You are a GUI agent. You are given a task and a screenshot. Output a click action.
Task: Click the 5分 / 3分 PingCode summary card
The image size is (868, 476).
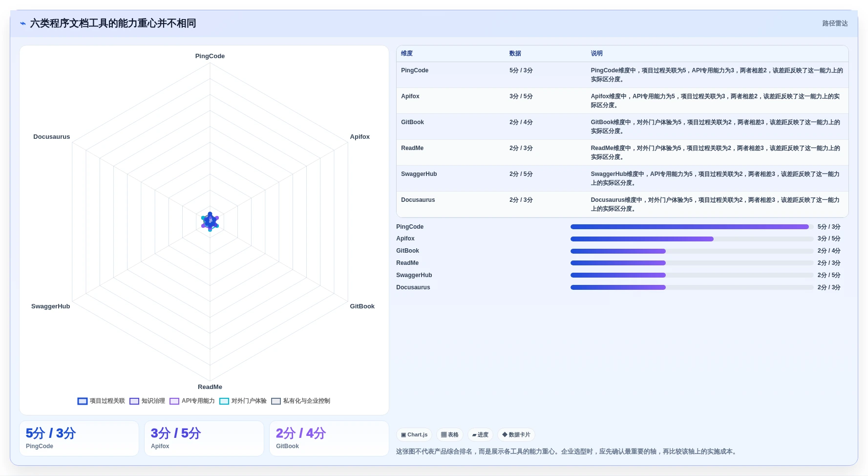click(79, 438)
